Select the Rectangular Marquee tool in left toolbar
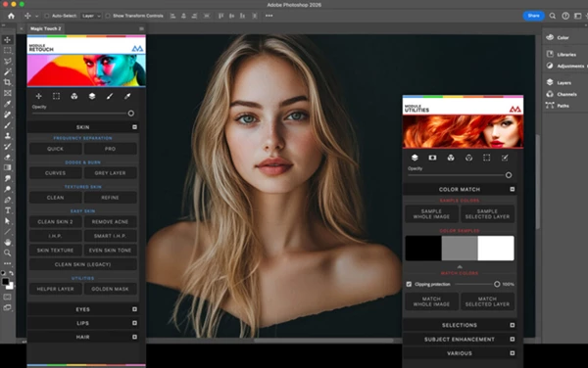588x368 pixels. (x=7, y=50)
